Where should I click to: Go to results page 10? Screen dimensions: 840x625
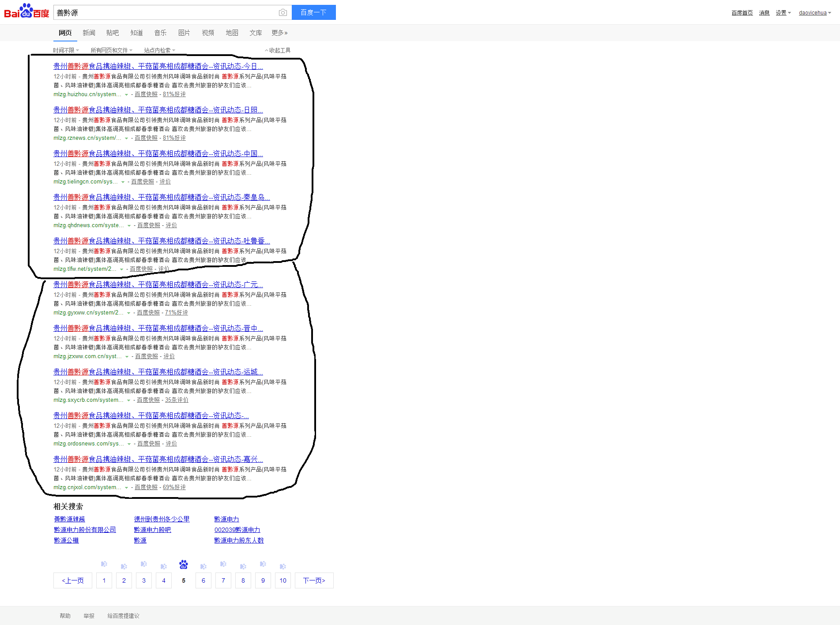(283, 580)
